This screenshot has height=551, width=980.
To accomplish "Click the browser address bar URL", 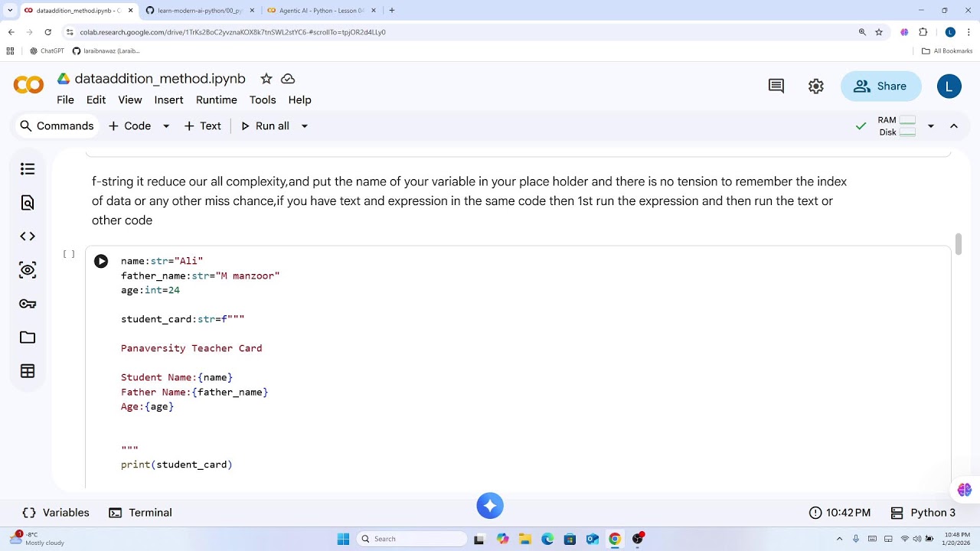I will [233, 32].
